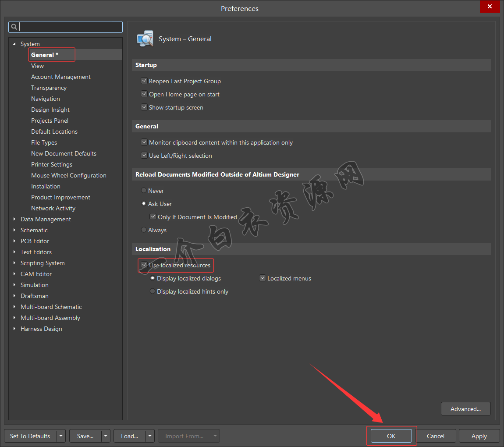Image resolution: width=504 pixels, height=447 pixels.
Task: Focus the preferences search field
Action: coord(70,27)
